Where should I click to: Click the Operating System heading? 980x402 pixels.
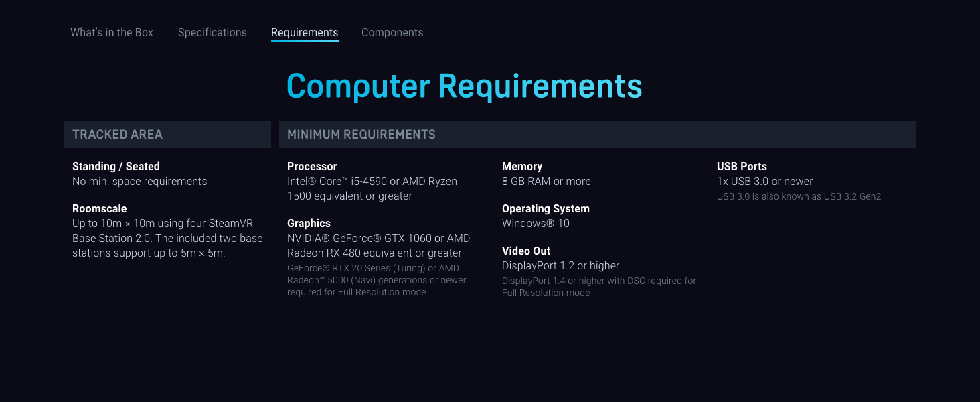[x=546, y=208]
